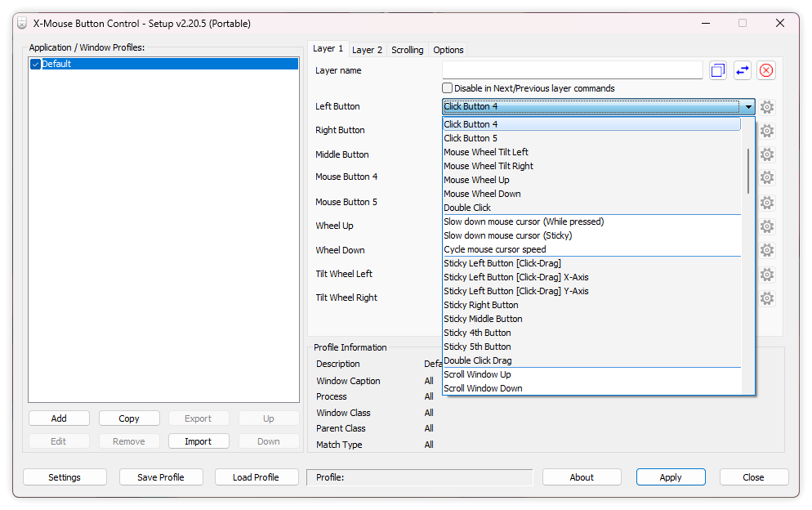
Task: Open gear settings for Tilt Wheel Right
Action: 767,298
